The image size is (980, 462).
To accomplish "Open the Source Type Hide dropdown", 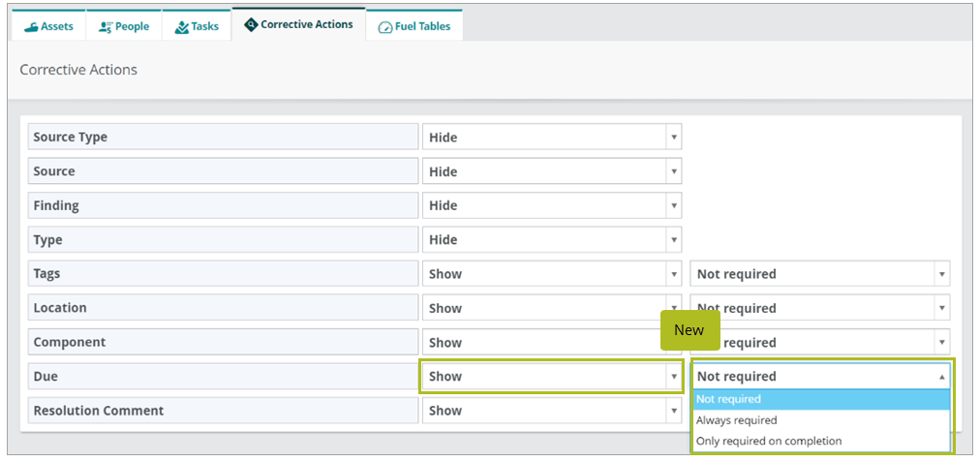I will (x=552, y=137).
